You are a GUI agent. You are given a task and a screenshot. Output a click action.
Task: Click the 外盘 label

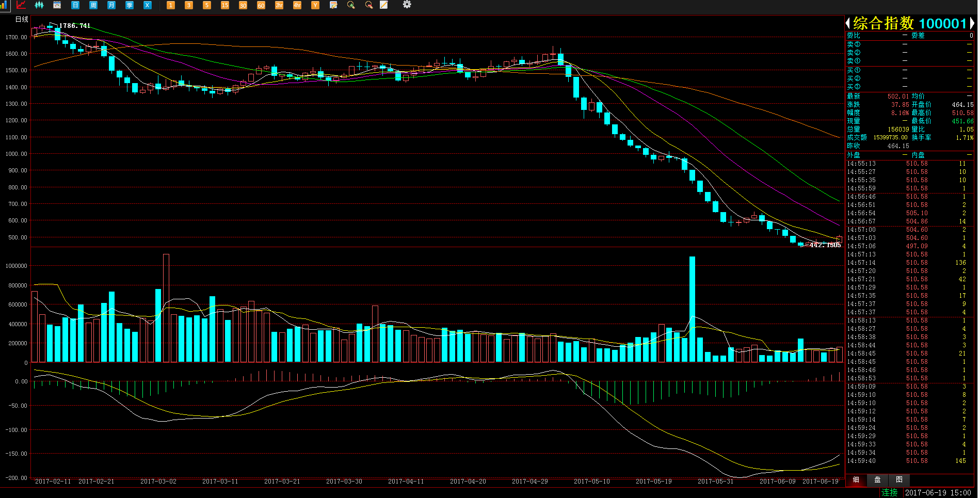point(854,155)
